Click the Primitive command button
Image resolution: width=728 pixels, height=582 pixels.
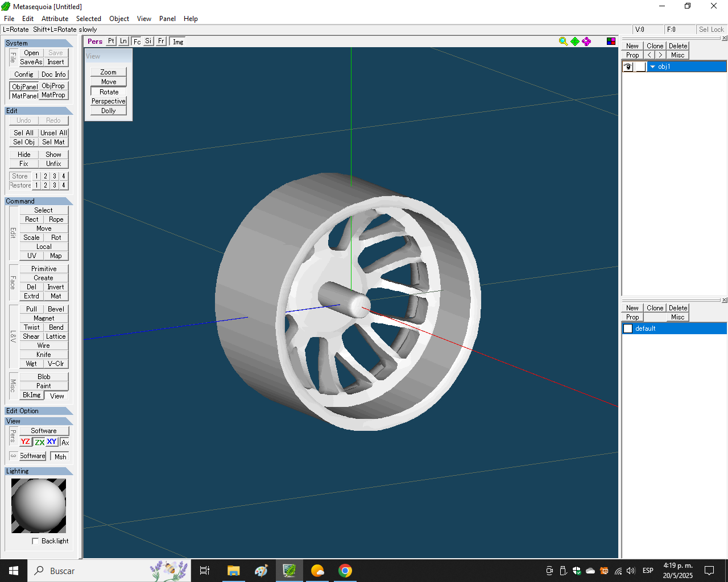pyautogui.click(x=44, y=269)
